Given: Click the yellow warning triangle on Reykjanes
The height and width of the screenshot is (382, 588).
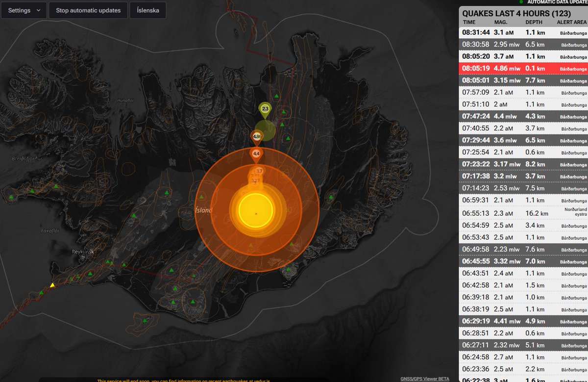Looking at the screenshot, I should tap(52, 285).
